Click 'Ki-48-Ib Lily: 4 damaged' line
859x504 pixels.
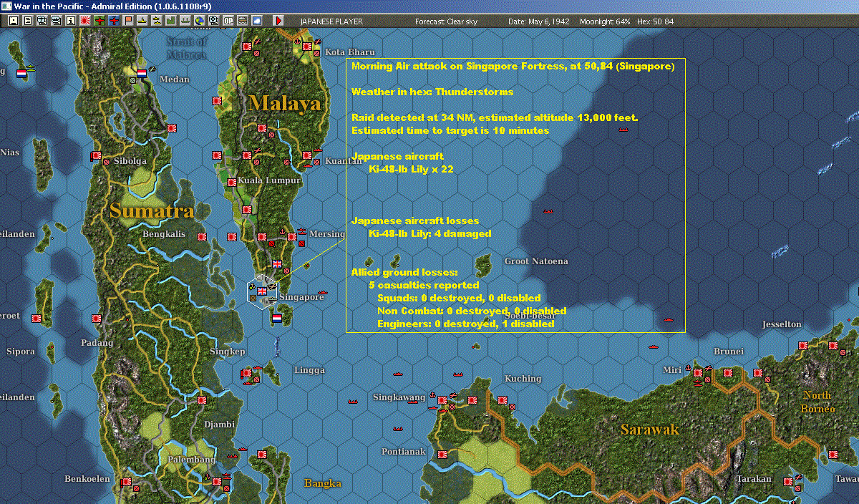tap(429, 234)
